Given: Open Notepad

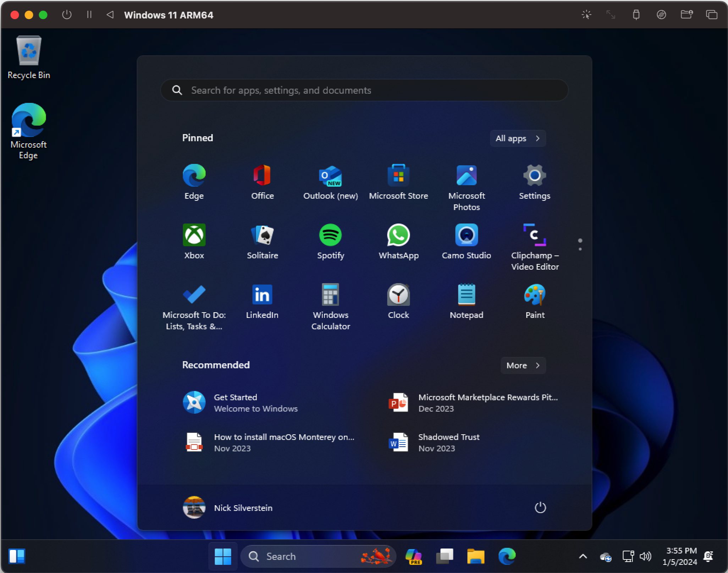Looking at the screenshot, I should (467, 302).
